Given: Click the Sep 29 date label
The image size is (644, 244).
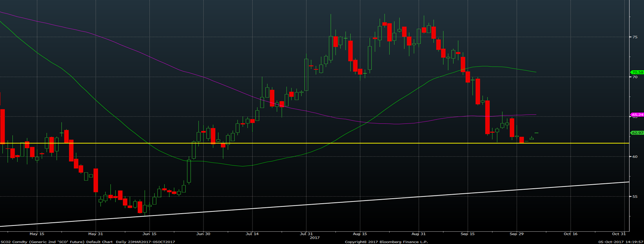Looking at the screenshot, I should [517, 234].
